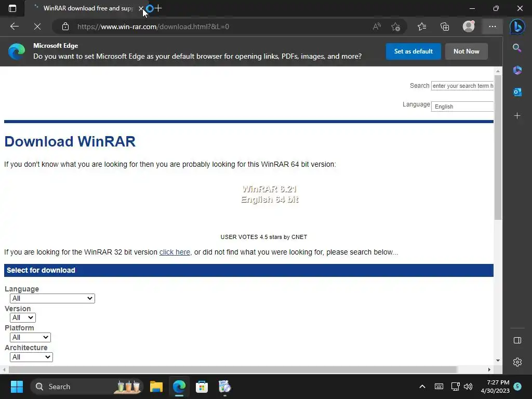Dismiss prompt with Not Now
The height and width of the screenshot is (399, 532).
(x=466, y=51)
